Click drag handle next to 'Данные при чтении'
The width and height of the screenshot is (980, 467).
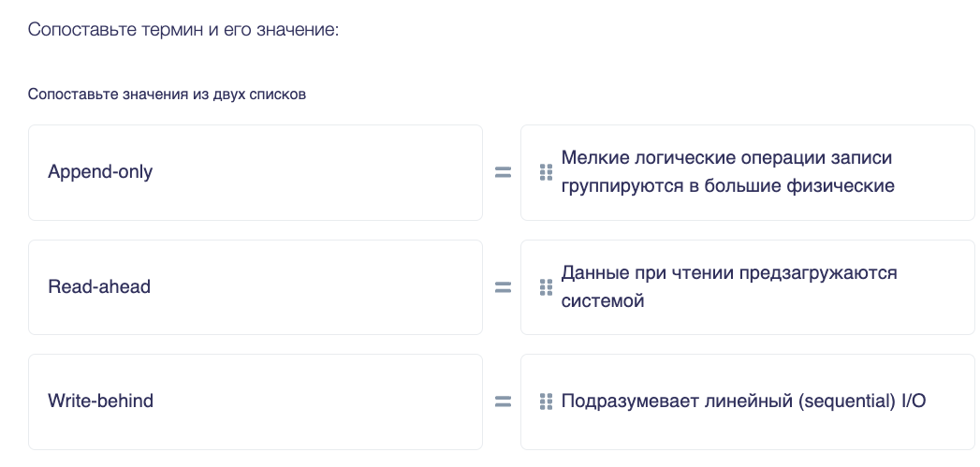click(x=546, y=287)
